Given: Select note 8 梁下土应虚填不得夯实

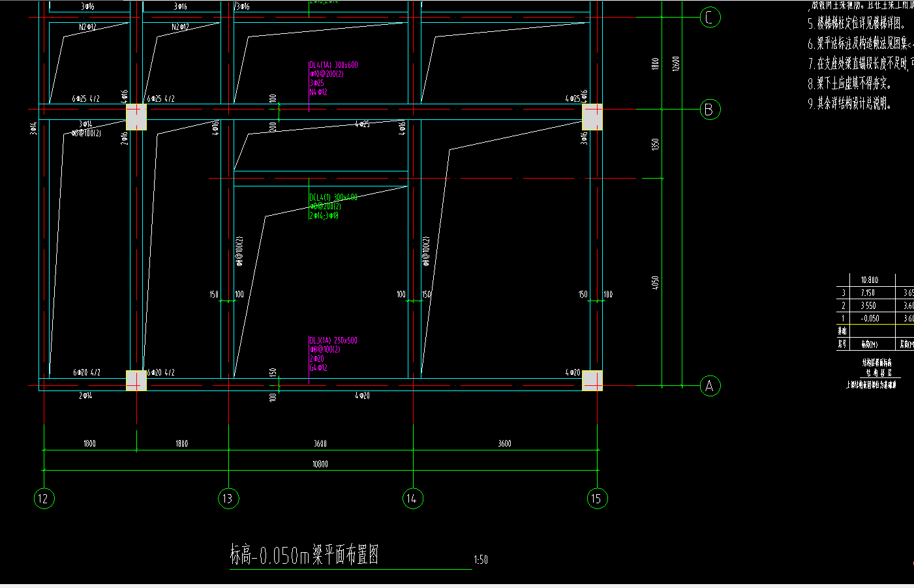Looking at the screenshot, I should click(849, 83).
